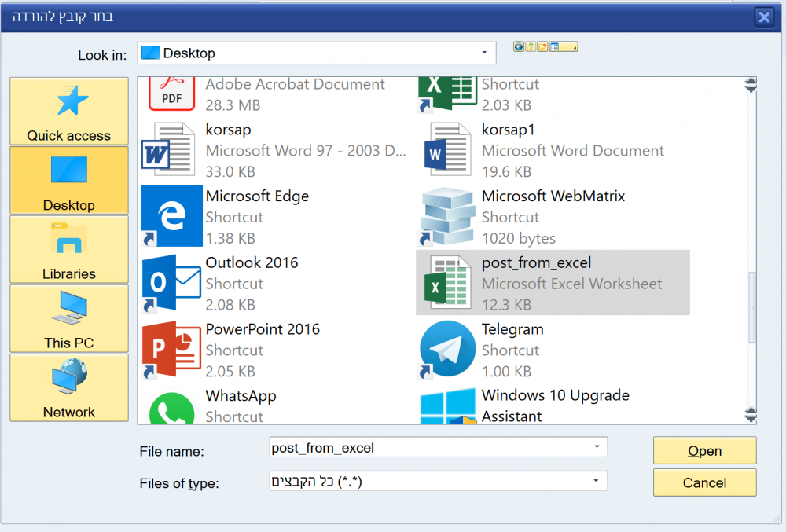Click the '1020 bytes' file size
This screenshot has width=786, height=532.
tap(518, 238)
